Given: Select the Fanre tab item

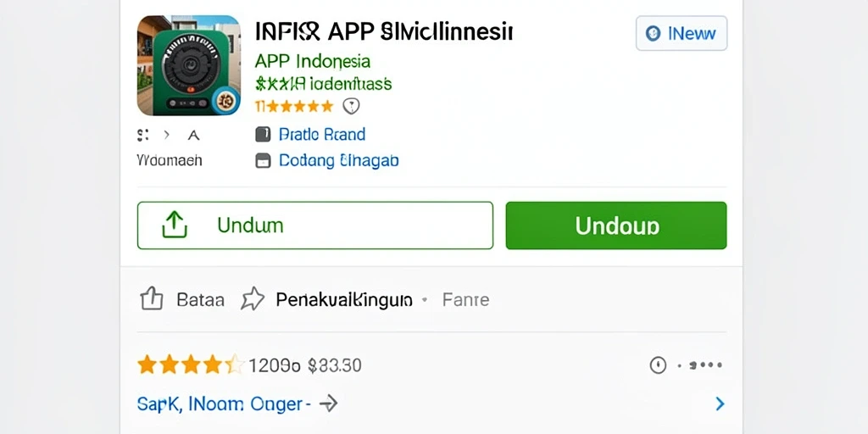Looking at the screenshot, I should (465, 299).
